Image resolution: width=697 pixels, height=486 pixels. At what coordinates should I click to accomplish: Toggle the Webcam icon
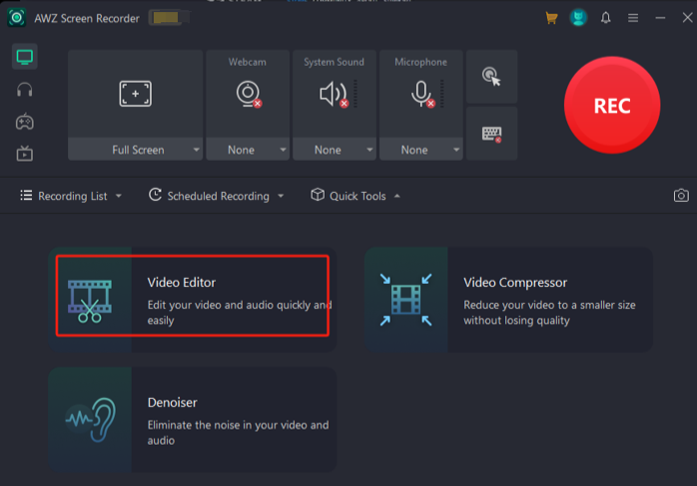(248, 94)
